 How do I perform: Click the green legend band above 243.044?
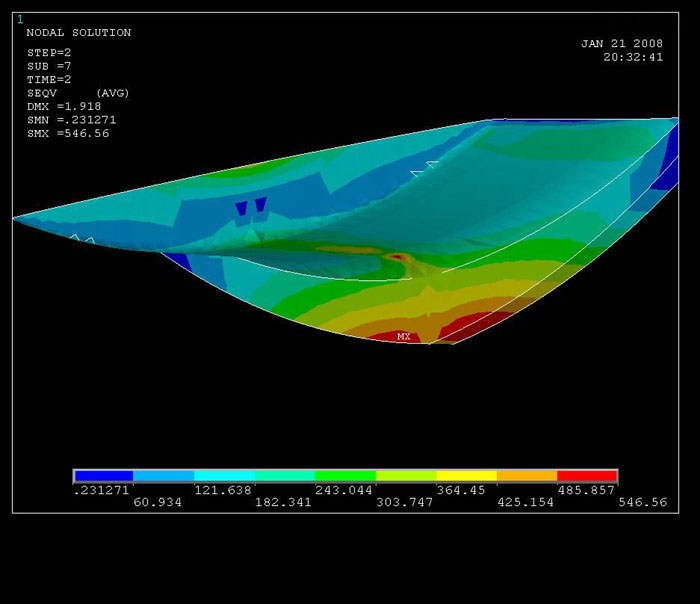346,476
